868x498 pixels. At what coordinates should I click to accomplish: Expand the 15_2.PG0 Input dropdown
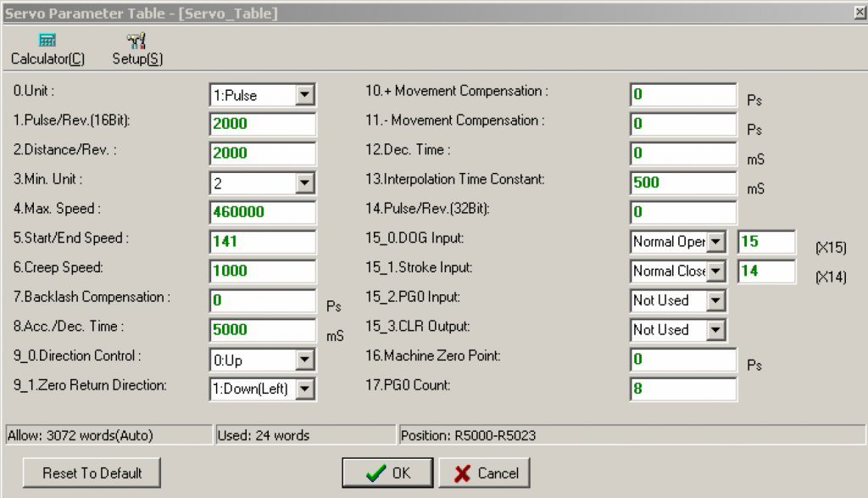pos(715,300)
